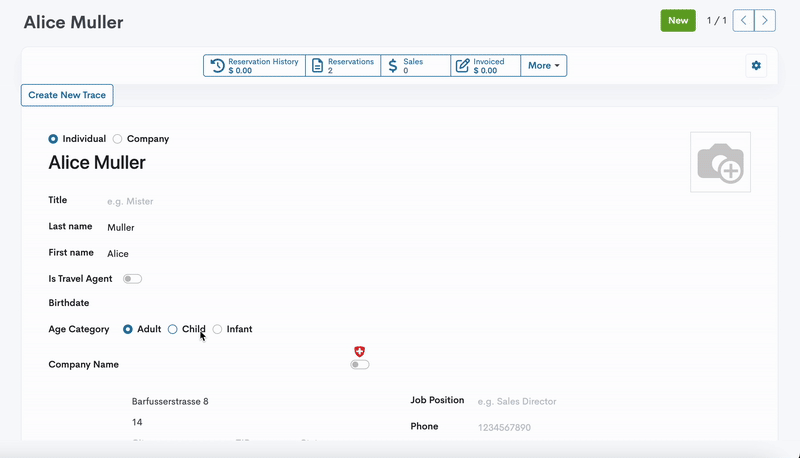The width and height of the screenshot is (800, 458).
Task: Click the Swiss flag shield icon
Action: 360,351
